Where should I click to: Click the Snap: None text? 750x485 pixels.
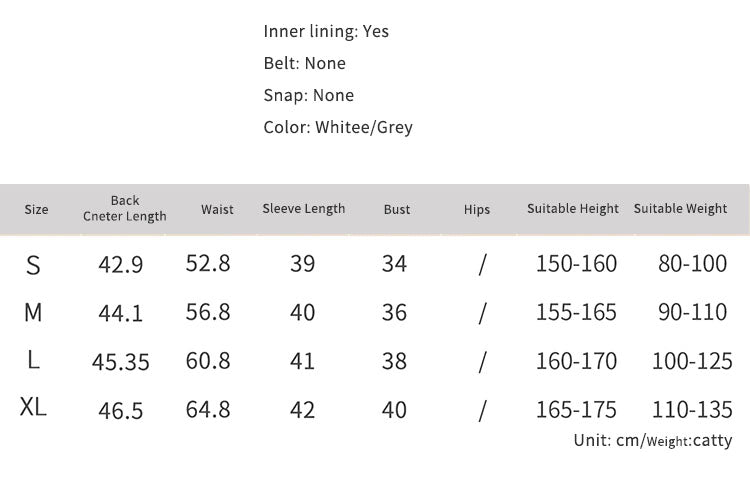coord(309,95)
